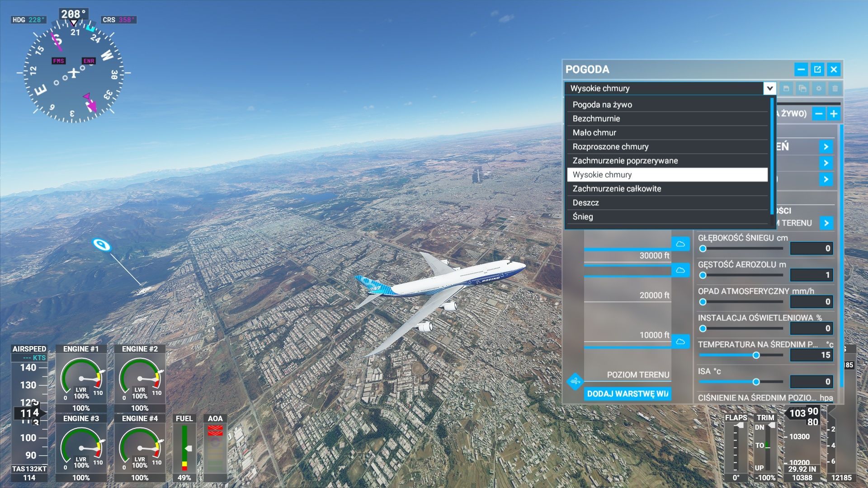The image size is (868, 488).
Task: Click the CRS 358° course readout
Action: pos(118,20)
